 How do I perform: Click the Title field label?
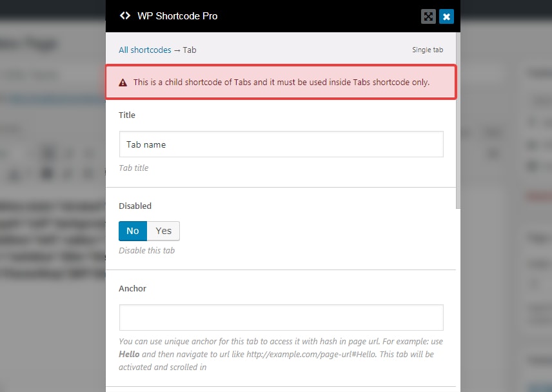(x=127, y=115)
